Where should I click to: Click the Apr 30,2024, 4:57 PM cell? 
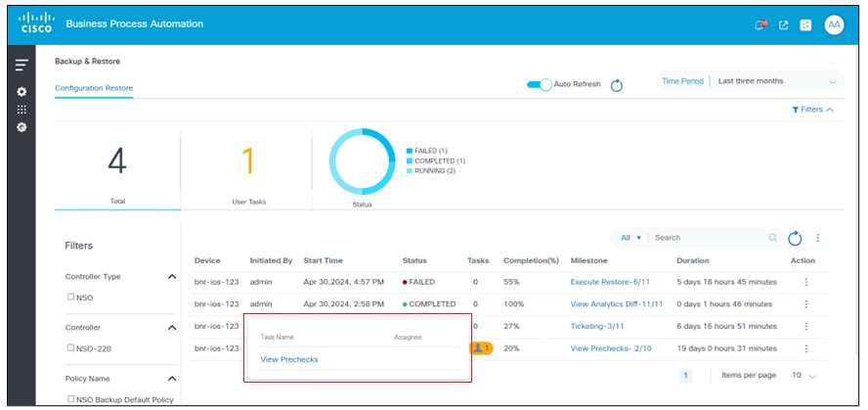tap(344, 282)
